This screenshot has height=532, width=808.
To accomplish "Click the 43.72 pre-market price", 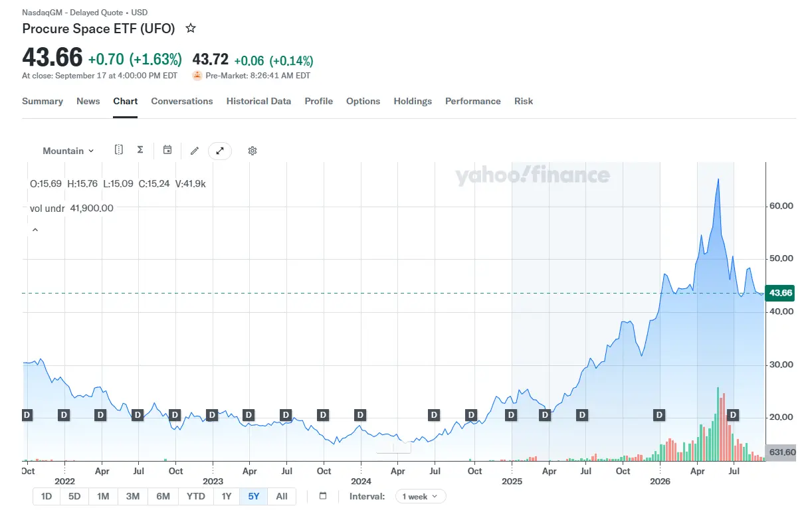I will (211, 60).
